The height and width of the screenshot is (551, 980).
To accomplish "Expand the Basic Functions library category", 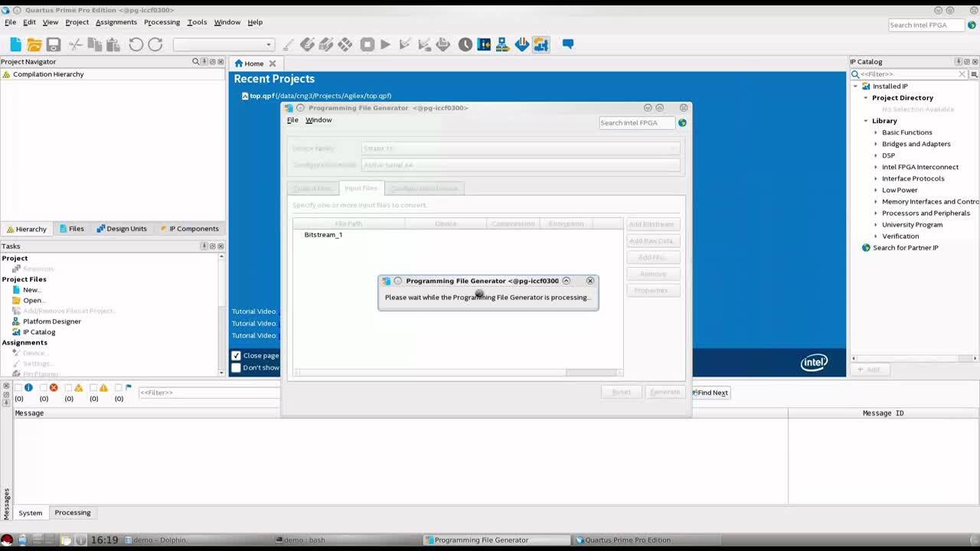I will click(x=876, y=132).
